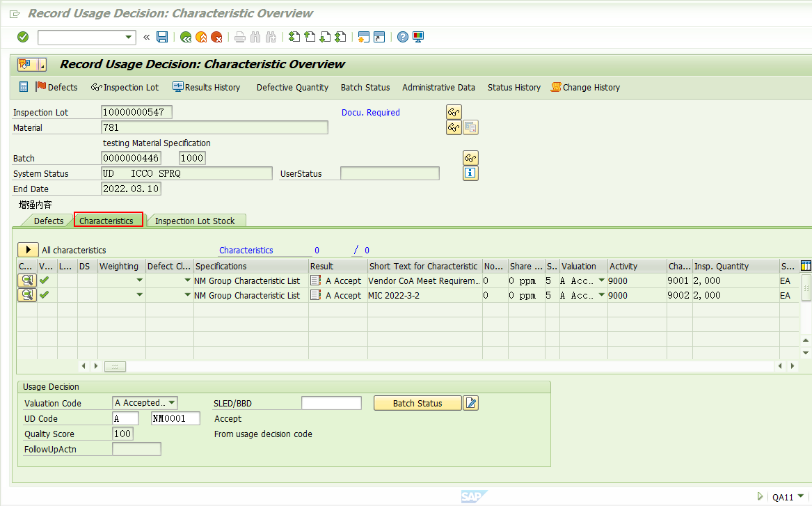Save using the floppy disk icon
The height and width of the screenshot is (506, 812).
click(162, 37)
